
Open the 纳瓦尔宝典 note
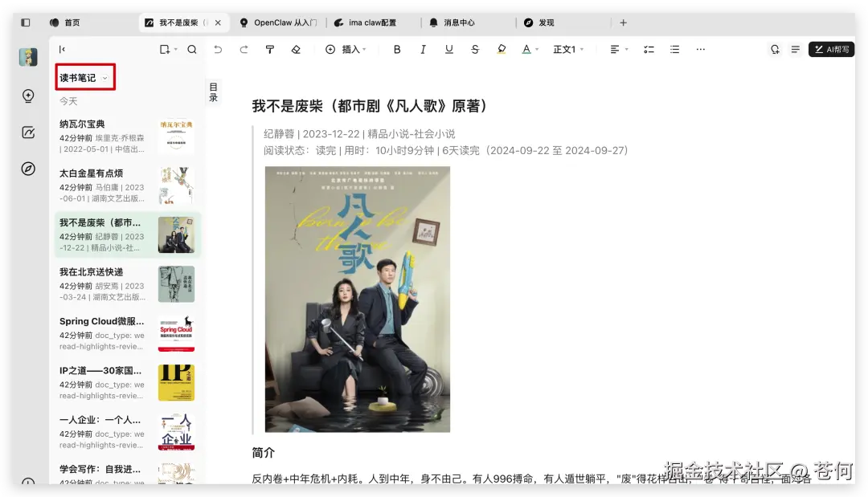127,136
